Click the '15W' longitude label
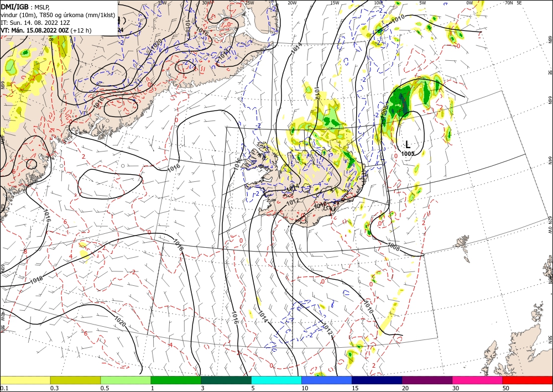553x392 pixels. coord(335,3)
